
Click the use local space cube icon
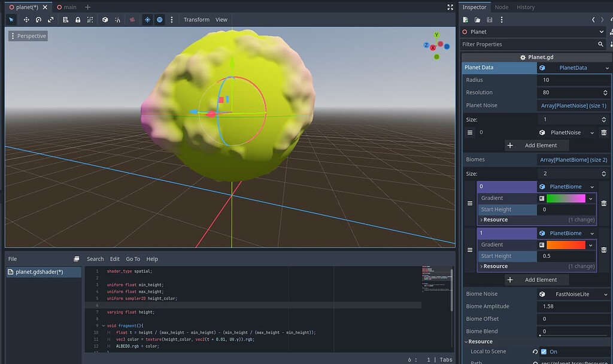click(105, 20)
